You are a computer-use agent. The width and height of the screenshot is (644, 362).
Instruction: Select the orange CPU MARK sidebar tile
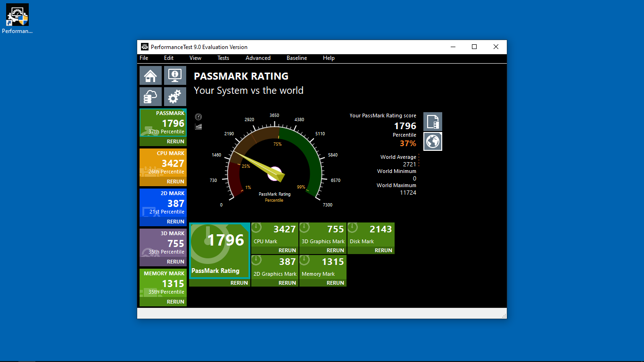(163, 163)
